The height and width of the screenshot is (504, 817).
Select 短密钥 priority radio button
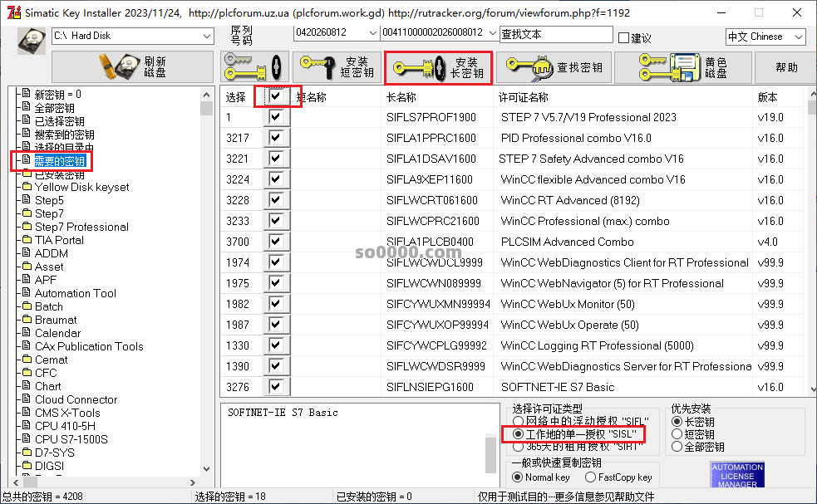pos(677,433)
